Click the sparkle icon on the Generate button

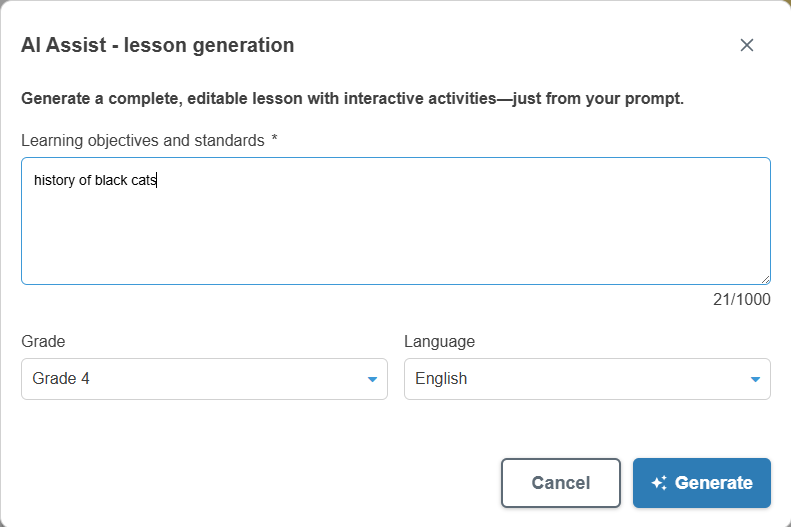pos(659,483)
